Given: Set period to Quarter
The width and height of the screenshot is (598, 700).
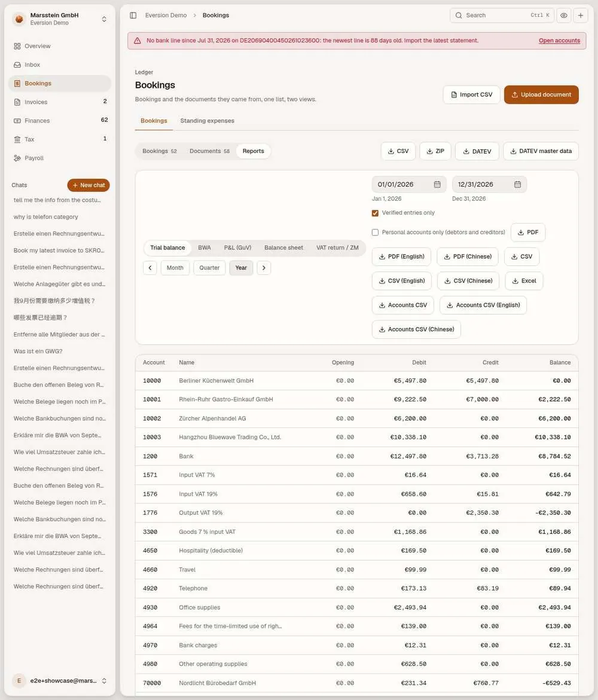Looking at the screenshot, I should coord(209,268).
